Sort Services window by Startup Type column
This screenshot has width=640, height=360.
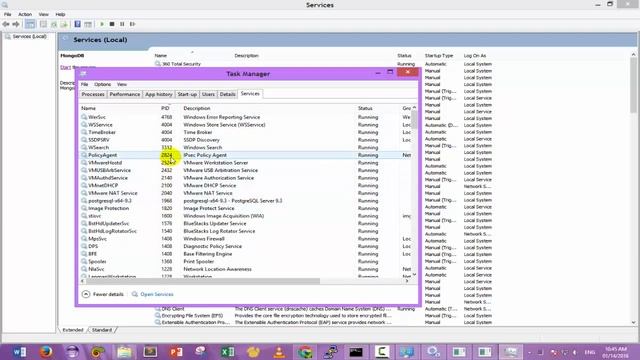click(439, 56)
